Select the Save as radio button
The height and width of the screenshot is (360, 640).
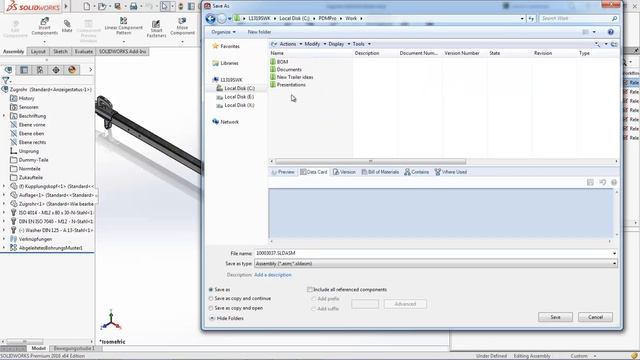click(211, 289)
